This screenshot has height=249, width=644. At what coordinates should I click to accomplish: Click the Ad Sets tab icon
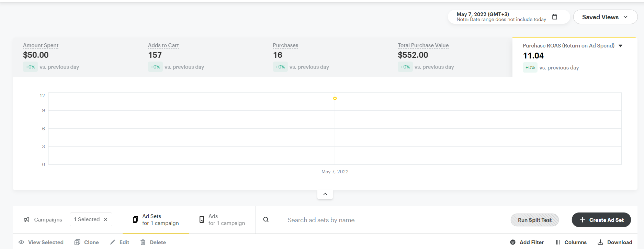coord(135,219)
